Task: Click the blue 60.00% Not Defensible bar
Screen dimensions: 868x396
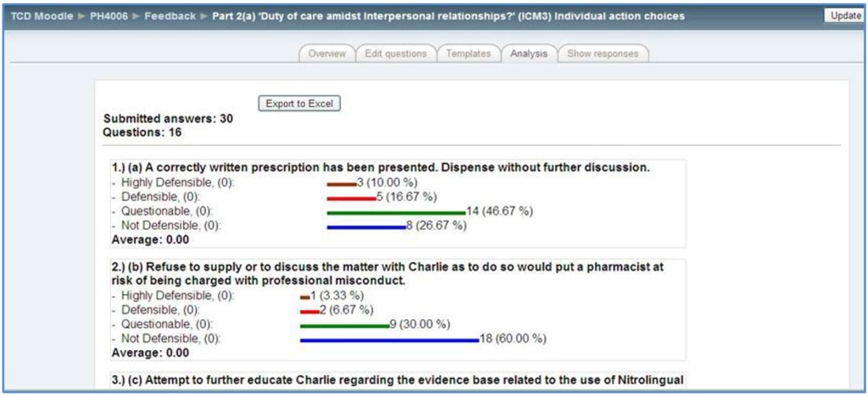Action: (389, 339)
